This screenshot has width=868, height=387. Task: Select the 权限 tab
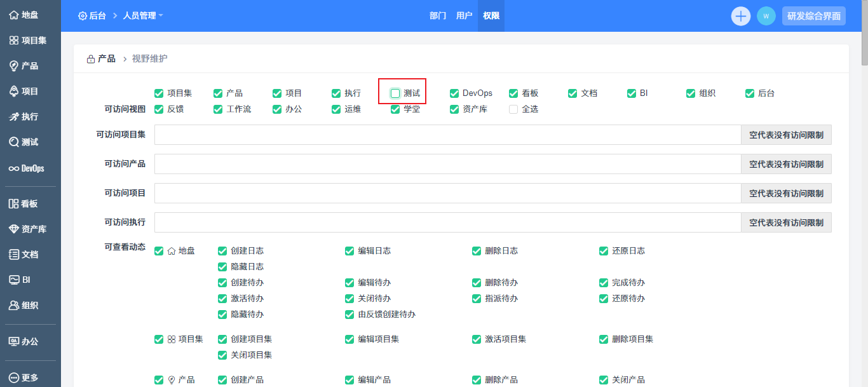(491, 16)
